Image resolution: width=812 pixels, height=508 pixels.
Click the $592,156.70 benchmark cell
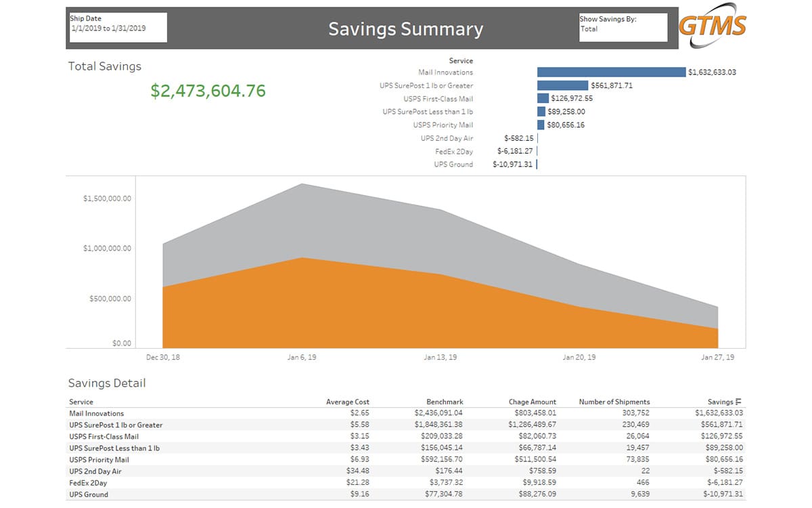(441, 459)
